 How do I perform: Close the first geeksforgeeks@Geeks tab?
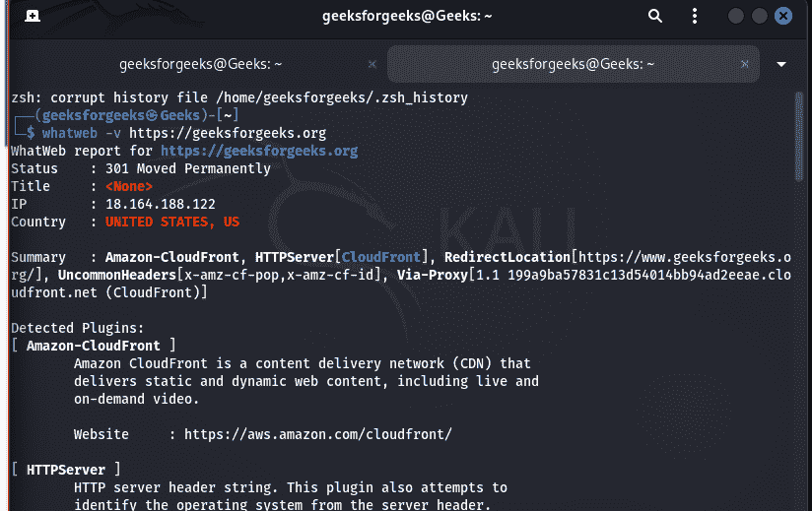(372, 64)
